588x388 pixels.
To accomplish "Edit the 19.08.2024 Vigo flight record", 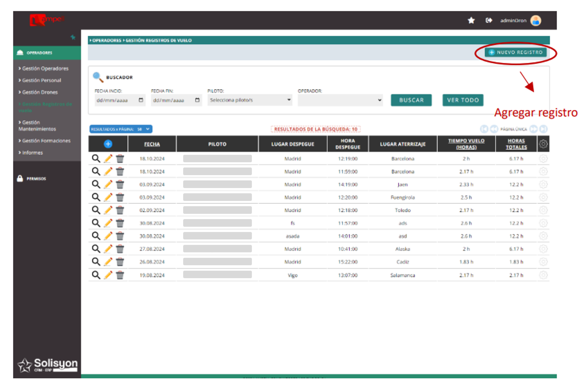I will [108, 275].
